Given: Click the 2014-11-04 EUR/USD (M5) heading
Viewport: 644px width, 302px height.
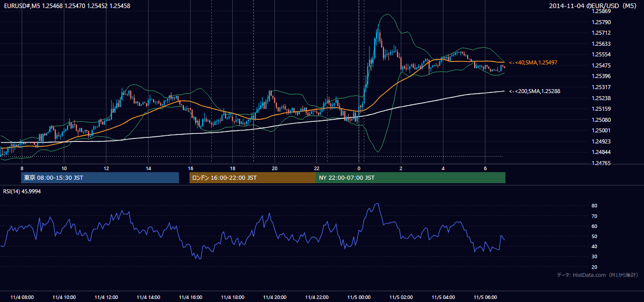Looking at the screenshot, I should 593,6.
